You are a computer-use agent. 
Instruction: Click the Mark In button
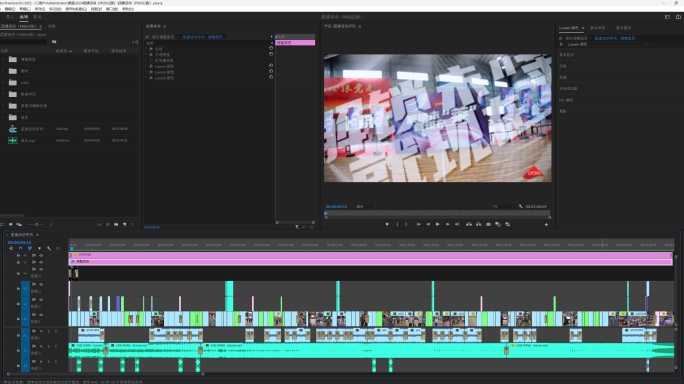(x=397, y=224)
